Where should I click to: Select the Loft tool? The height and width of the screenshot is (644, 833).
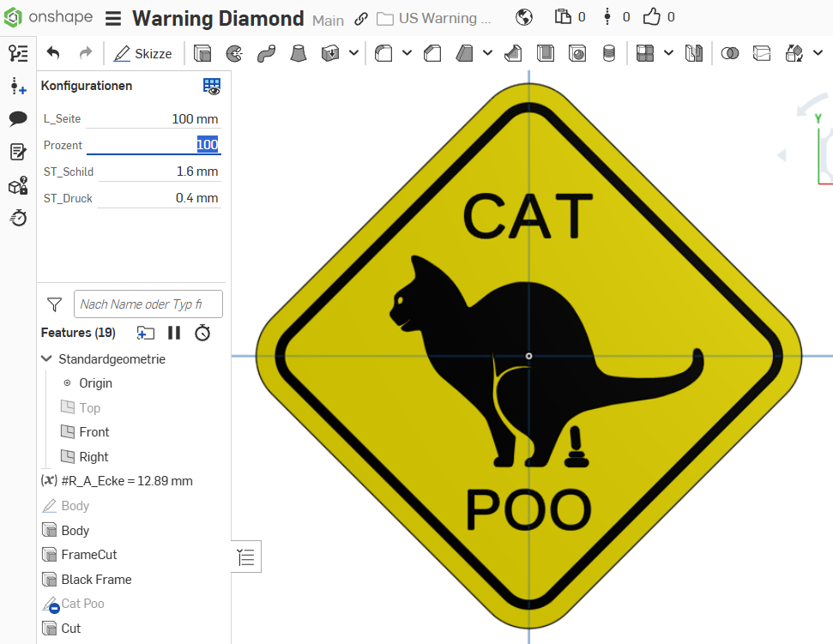pyautogui.click(x=299, y=53)
